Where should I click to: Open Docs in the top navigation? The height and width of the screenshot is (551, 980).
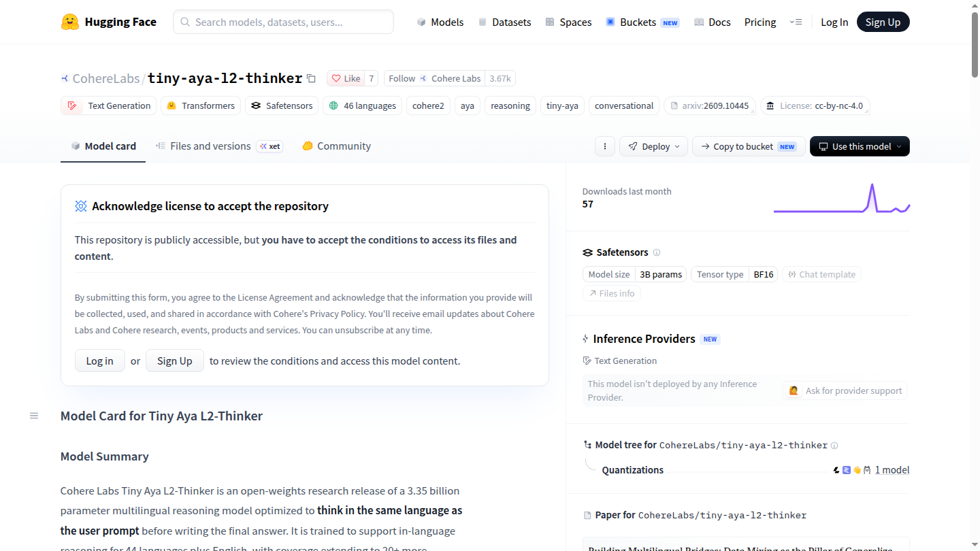pos(712,22)
